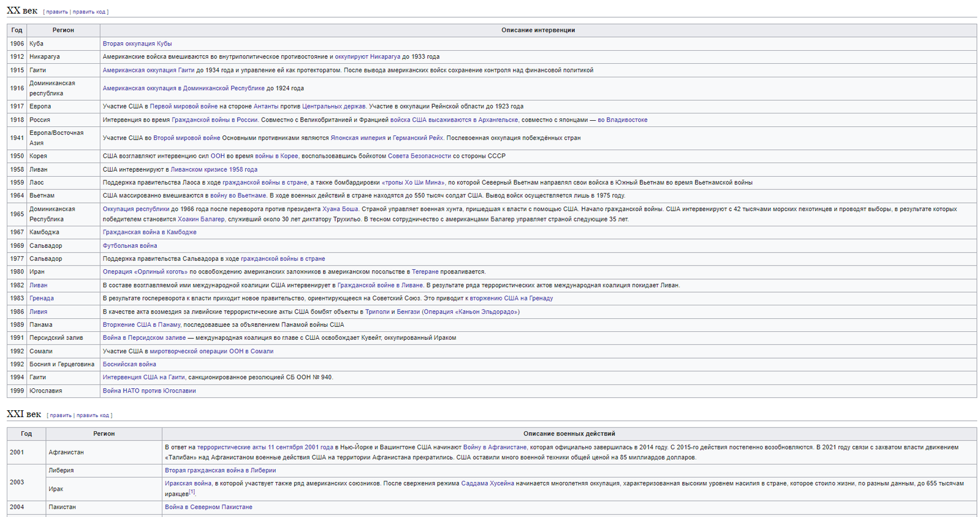Open footnote reference [1] after 'иракцев'

192,492
